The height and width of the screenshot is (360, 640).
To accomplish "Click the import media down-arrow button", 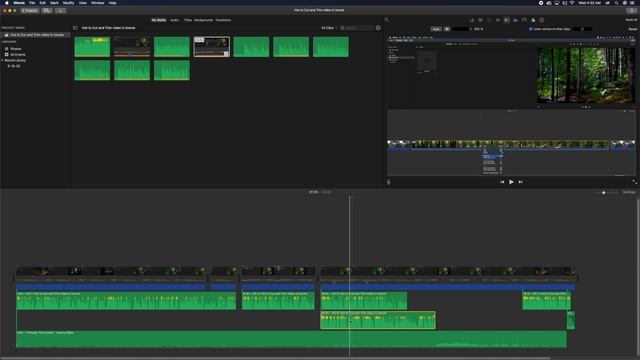I will 60,11.
